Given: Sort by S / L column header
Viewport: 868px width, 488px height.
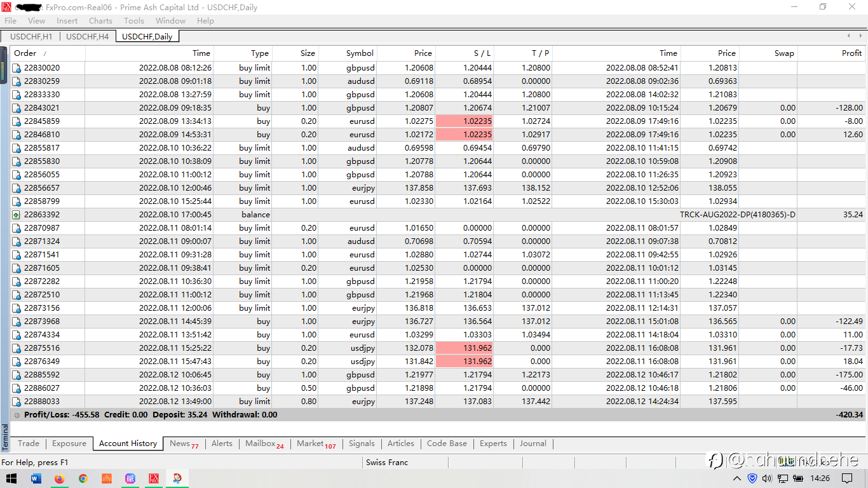Looking at the screenshot, I should point(464,53).
